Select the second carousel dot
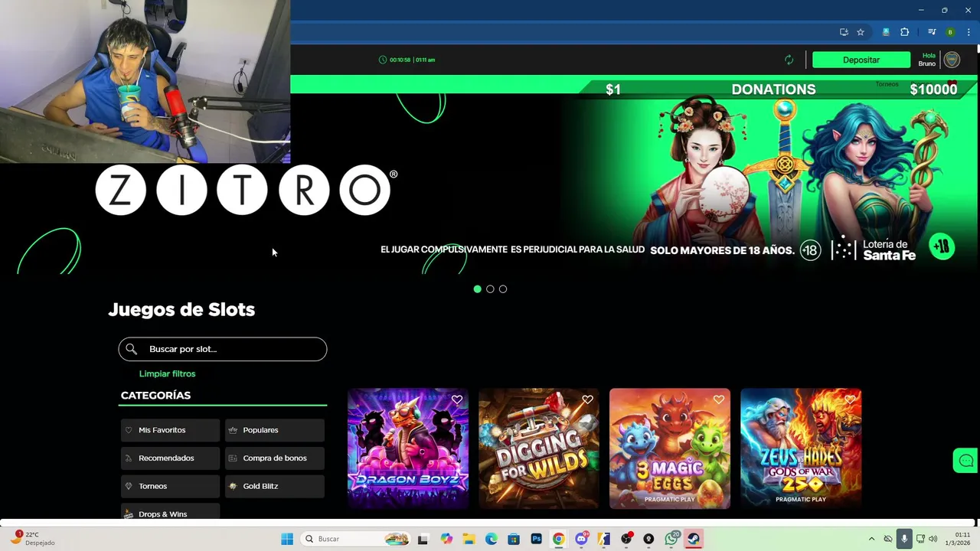This screenshot has width=980, height=551. coord(490,289)
